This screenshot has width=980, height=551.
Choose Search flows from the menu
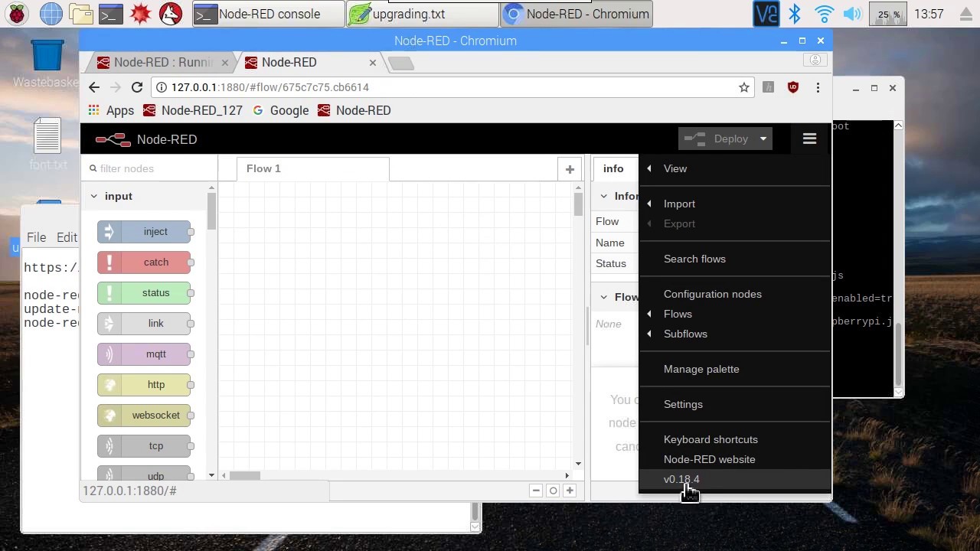[x=735, y=259]
